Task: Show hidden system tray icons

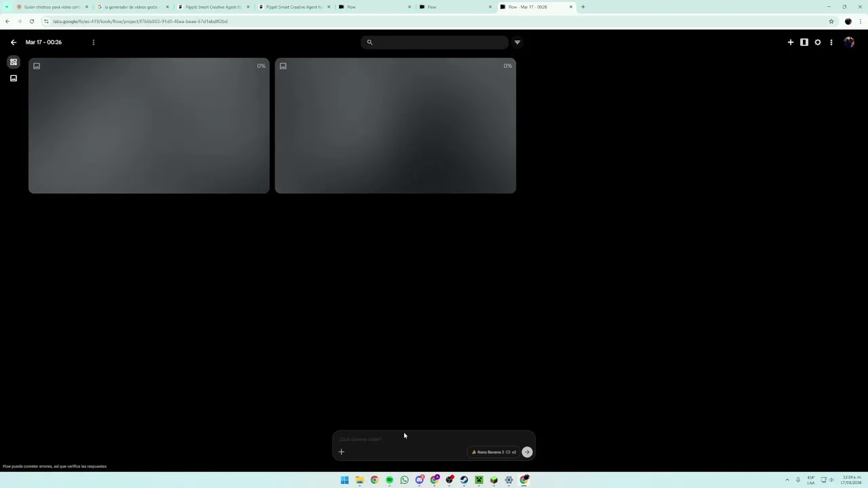Action: [787, 480]
